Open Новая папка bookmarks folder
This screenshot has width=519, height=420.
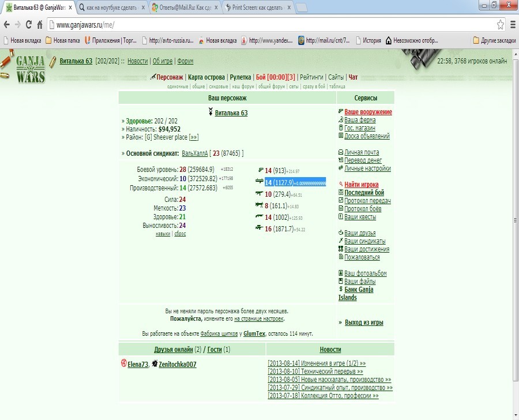point(63,40)
